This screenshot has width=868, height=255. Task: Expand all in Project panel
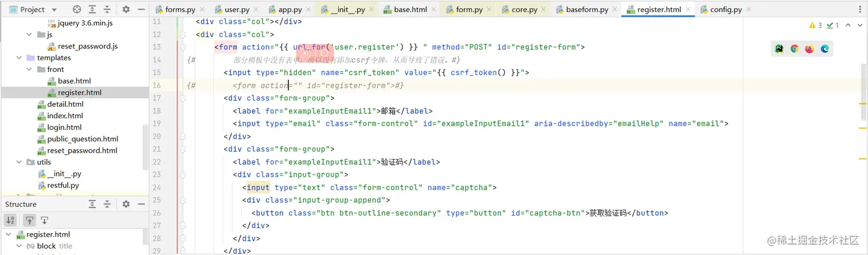[92, 10]
